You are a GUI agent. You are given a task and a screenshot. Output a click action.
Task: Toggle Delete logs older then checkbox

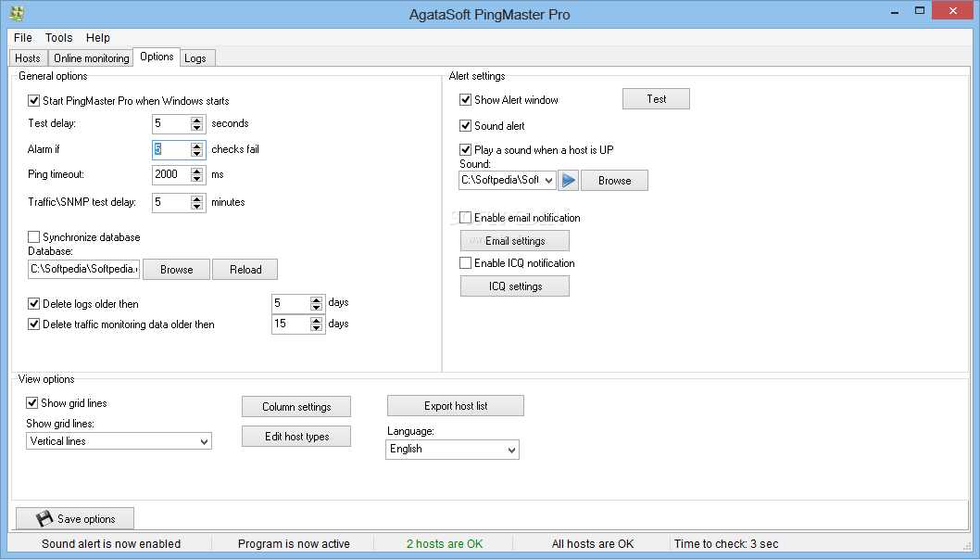[33, 304]
